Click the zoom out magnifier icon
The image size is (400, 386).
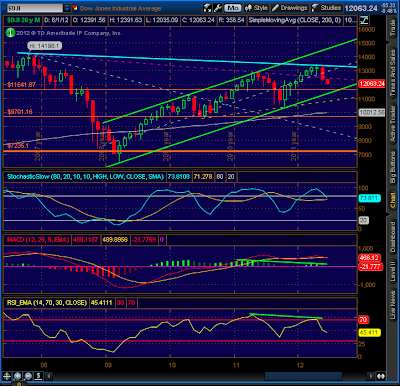28,376
